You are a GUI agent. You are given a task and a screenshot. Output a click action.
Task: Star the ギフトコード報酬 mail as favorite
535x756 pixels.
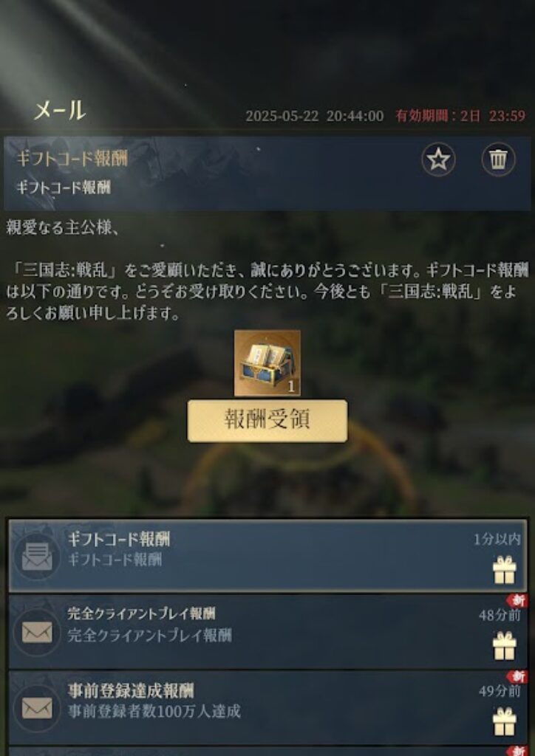[x=438, y=159]
